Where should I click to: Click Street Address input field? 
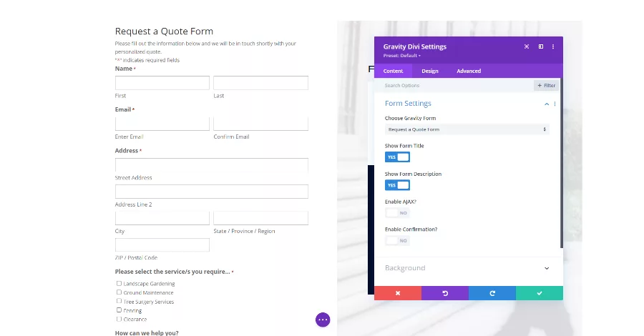coord(212,165)
